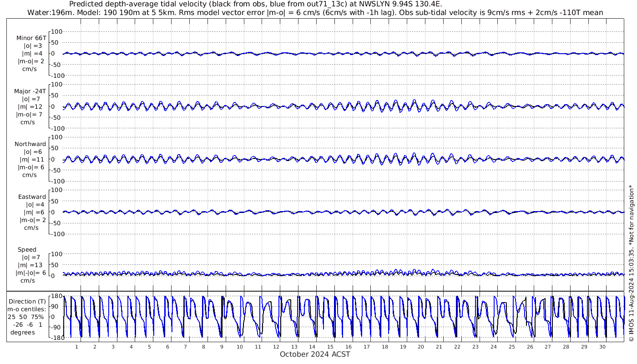Click the day "12" label on the date axis

tap(276, 347)
